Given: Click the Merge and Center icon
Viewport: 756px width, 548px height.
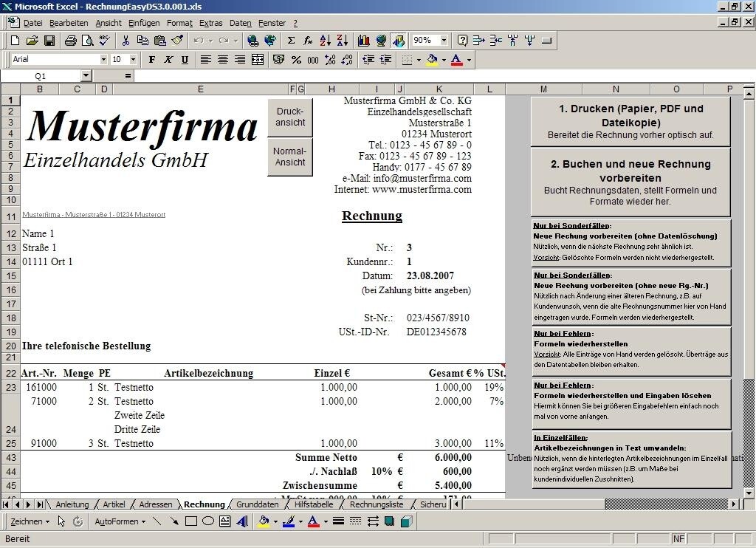Looking at the screenshot, I should pos(258,60).
